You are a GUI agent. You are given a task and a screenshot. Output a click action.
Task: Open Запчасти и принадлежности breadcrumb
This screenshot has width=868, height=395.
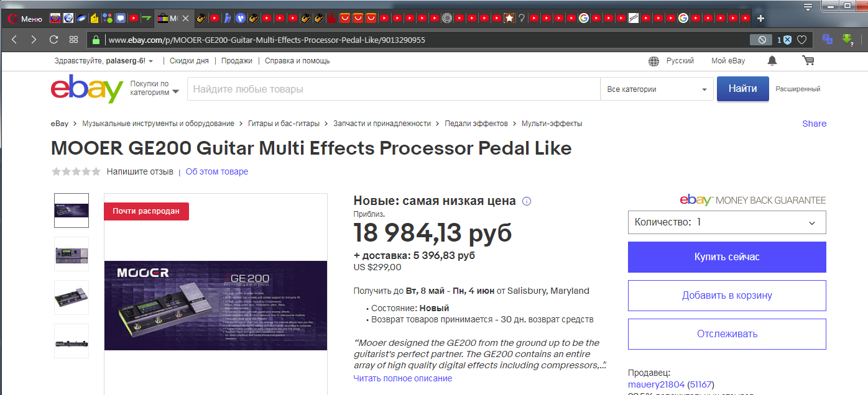pyautogui.click(x=382, y=124)
